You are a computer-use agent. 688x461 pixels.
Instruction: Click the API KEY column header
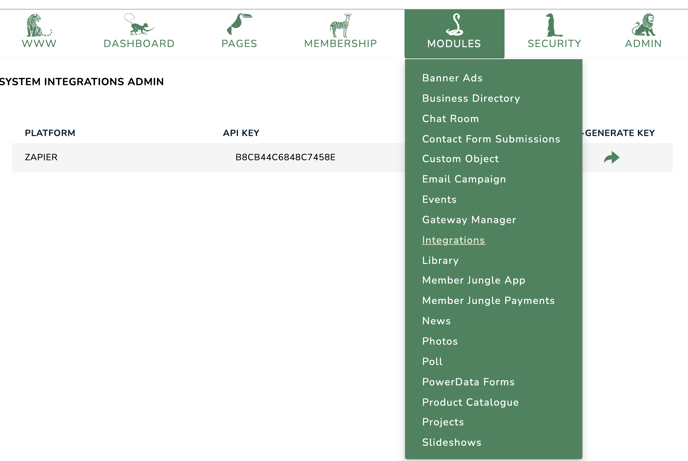click(x=241, y=133)
